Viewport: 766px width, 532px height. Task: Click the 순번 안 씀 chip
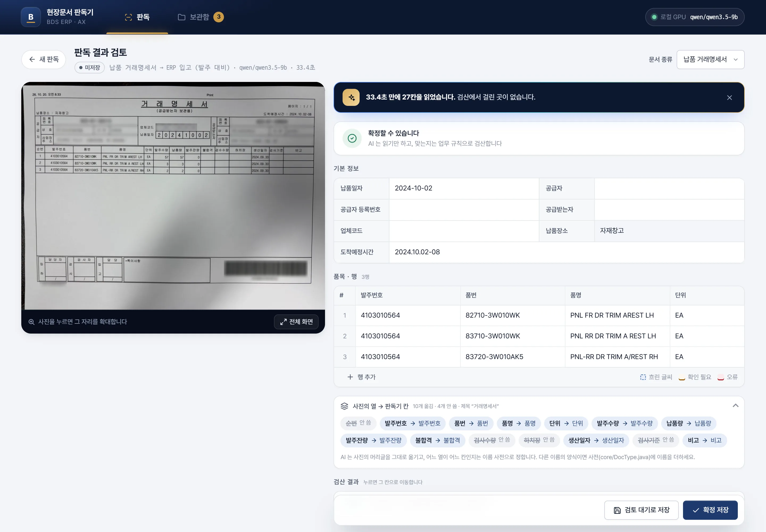358,423
